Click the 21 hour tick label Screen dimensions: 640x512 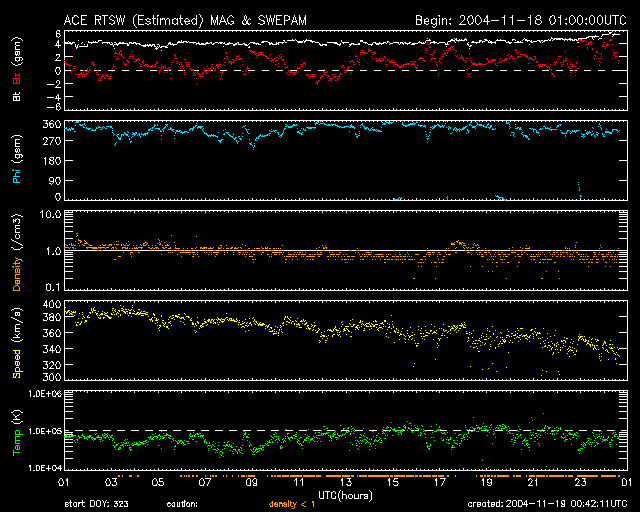point(533,482)
